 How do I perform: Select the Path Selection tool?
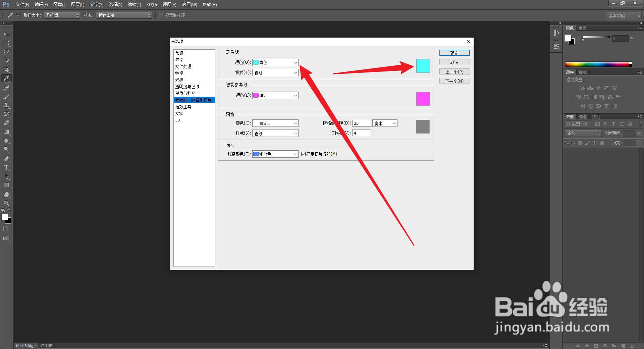[6, 176]
